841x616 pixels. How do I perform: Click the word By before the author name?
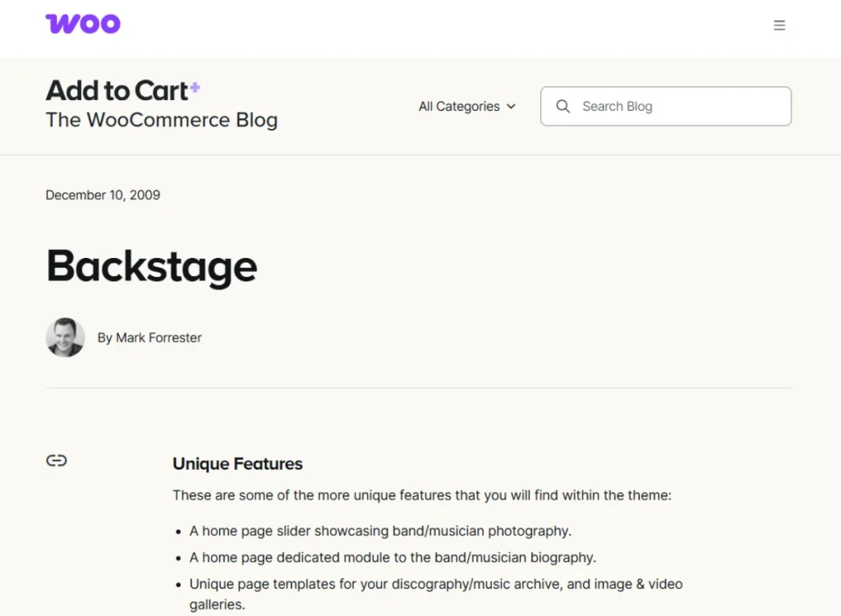click(104, 338)
